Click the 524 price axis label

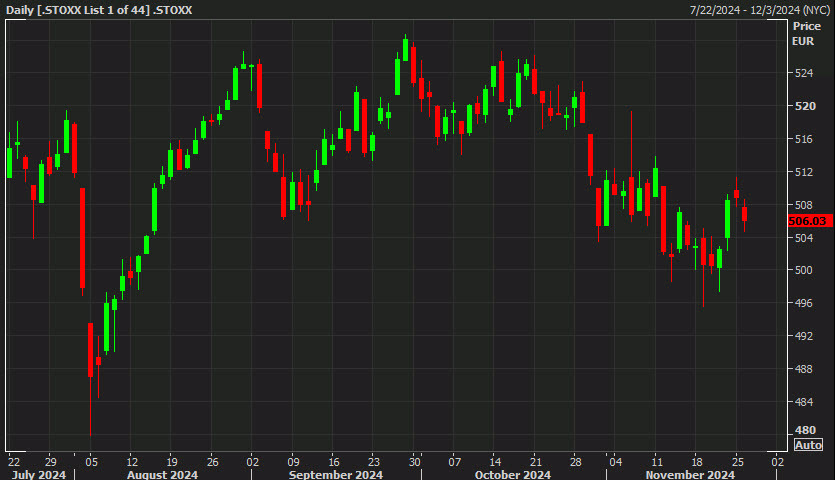tap(804, 73)
